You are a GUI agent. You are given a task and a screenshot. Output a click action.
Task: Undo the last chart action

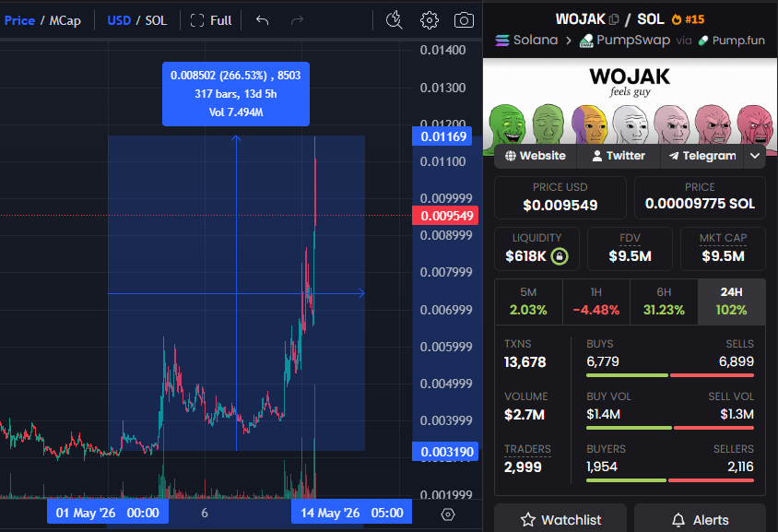262,20
